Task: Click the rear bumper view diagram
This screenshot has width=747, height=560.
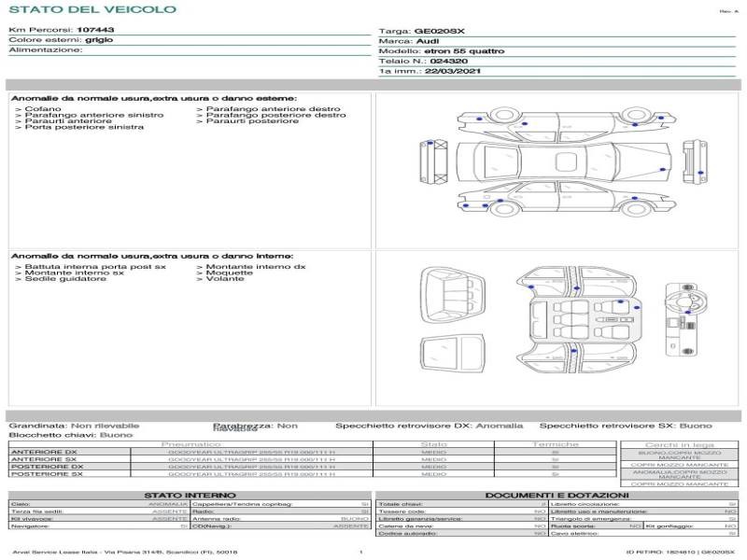Action: (x=695, y=161)
